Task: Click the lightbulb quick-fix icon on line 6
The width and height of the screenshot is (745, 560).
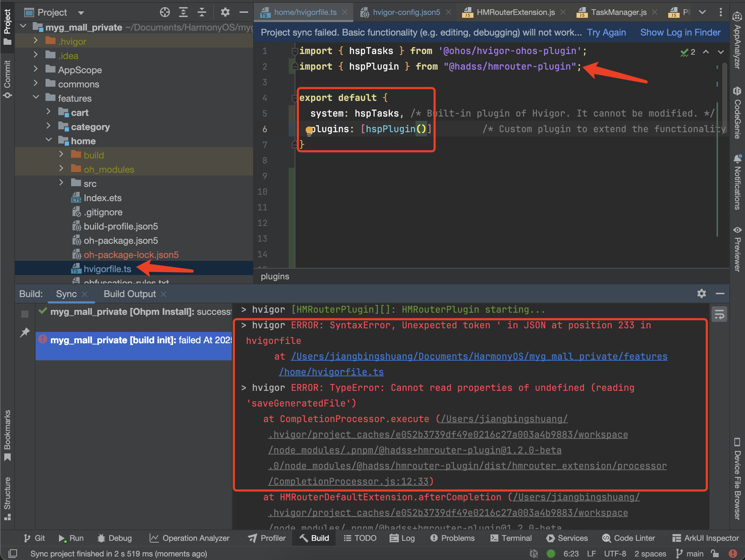Action: tap(309, 130)
